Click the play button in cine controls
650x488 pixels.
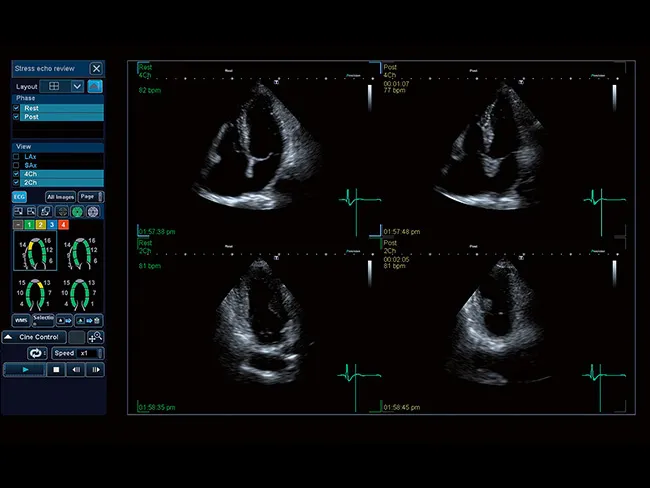point(25,370)
